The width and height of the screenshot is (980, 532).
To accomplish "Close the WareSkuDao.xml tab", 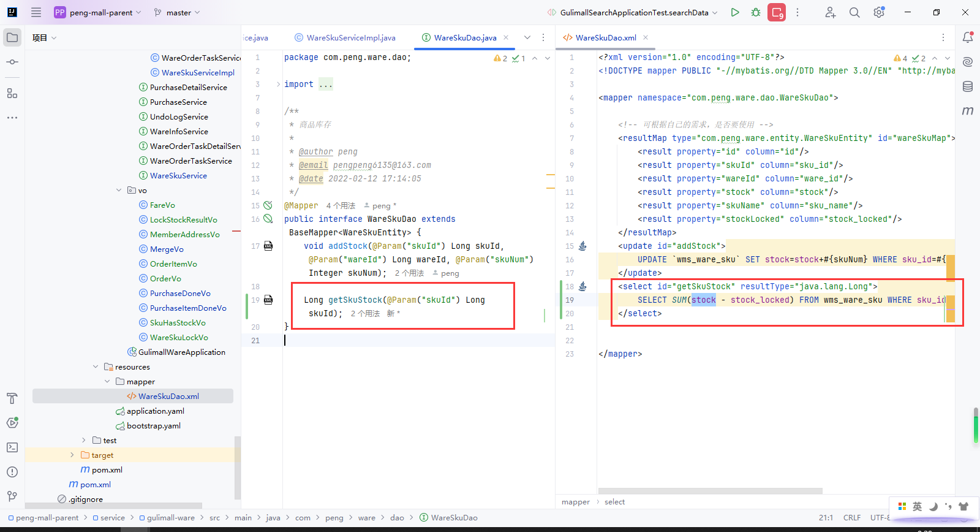I will pos(646,37).
